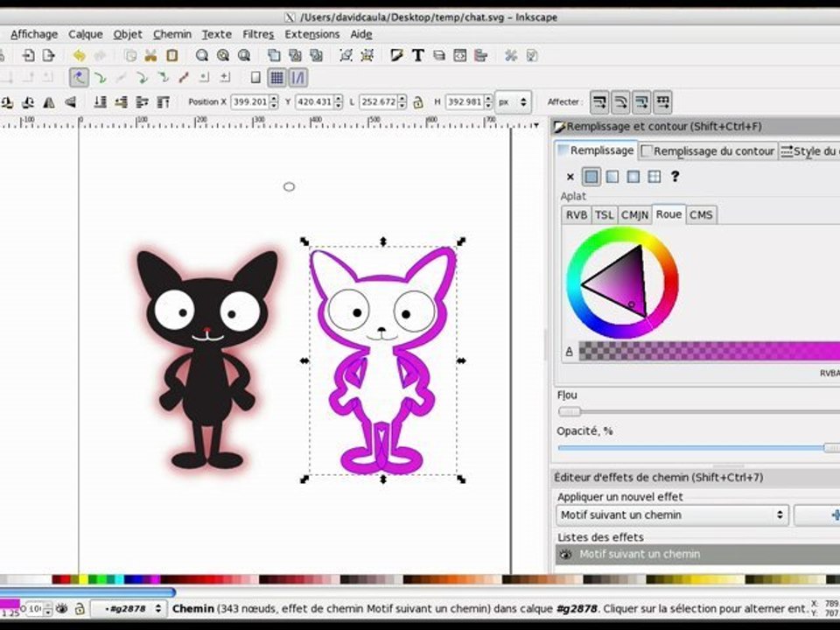The image size is (840, 630).
Task: Toggle the last Affecter option (move patterns)
Action: tap(662, 101)
